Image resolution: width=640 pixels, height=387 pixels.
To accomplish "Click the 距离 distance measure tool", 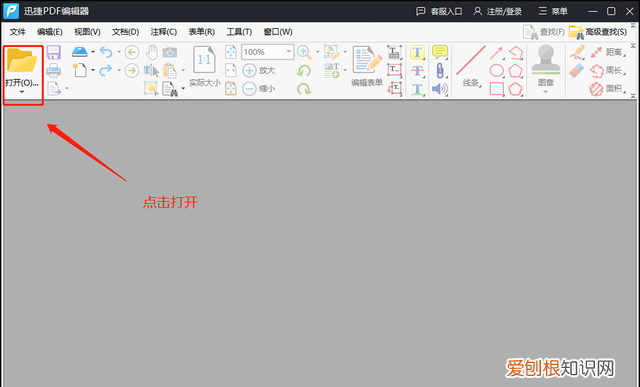I will pos(608,52).
